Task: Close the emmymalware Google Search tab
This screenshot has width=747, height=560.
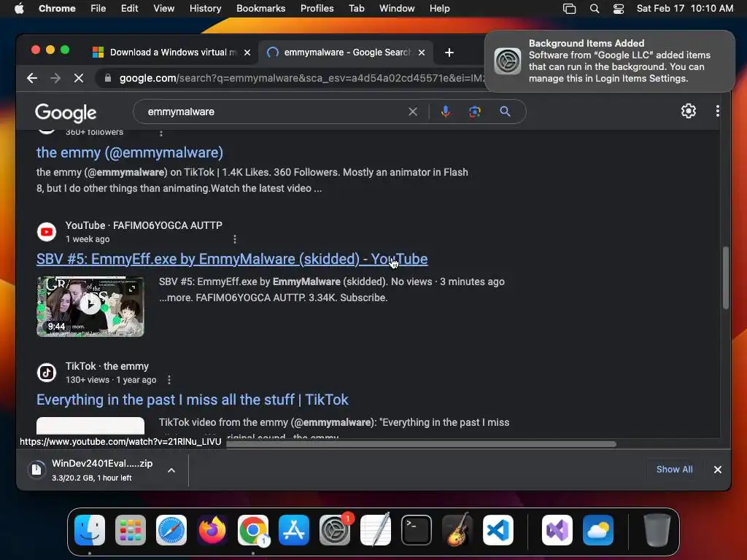Action: point(422,52)
